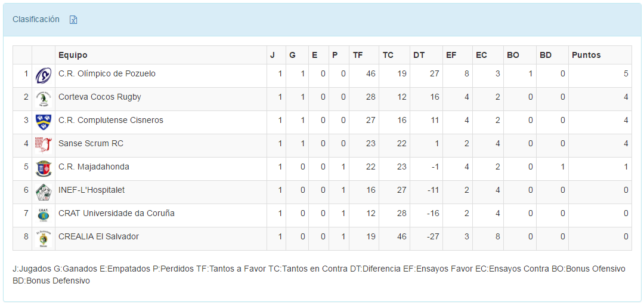This screenshot has width=644, height=305.
Task: Click the CRAT Universidade da Coruña logo
Action: [x=43, y=215]
